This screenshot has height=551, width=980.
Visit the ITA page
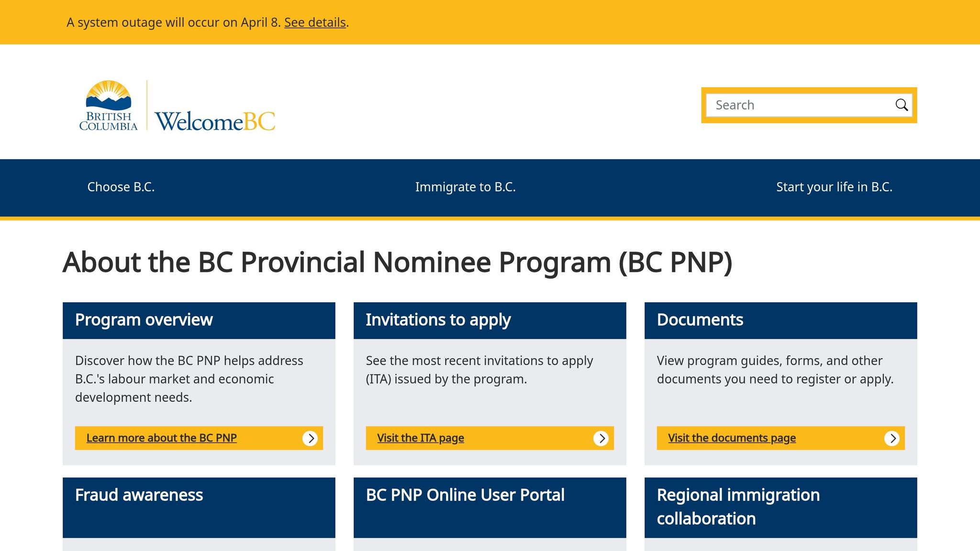[420, 438]
